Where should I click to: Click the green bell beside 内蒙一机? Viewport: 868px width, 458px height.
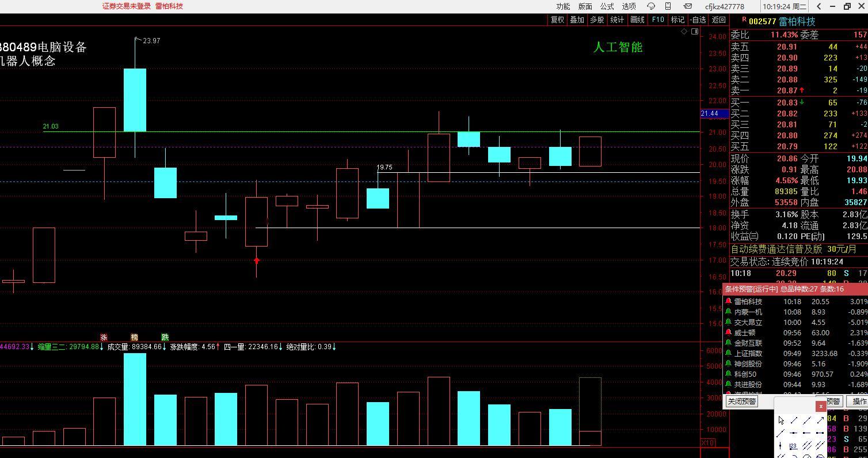click(x=729, y=312)
